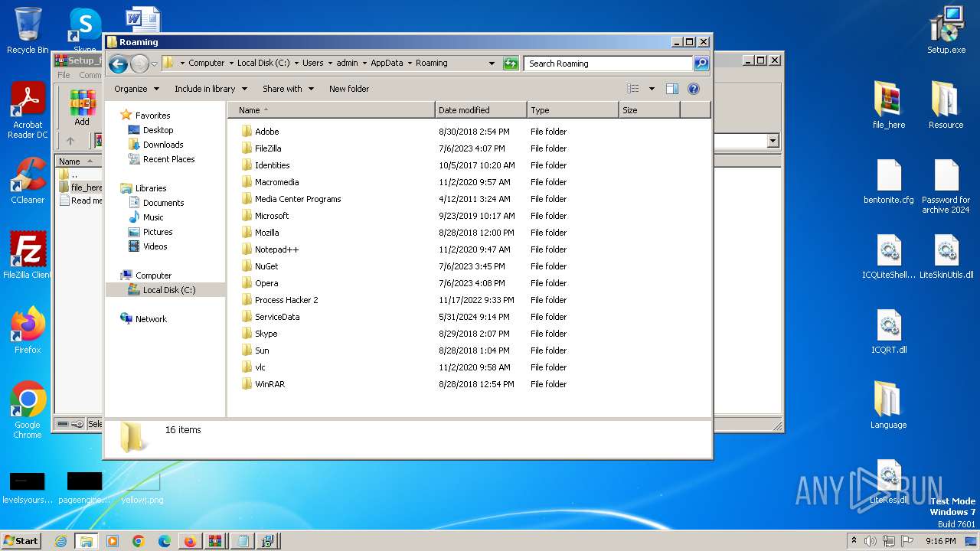Toggle the preview pane icon

click(x=671, y=89)
